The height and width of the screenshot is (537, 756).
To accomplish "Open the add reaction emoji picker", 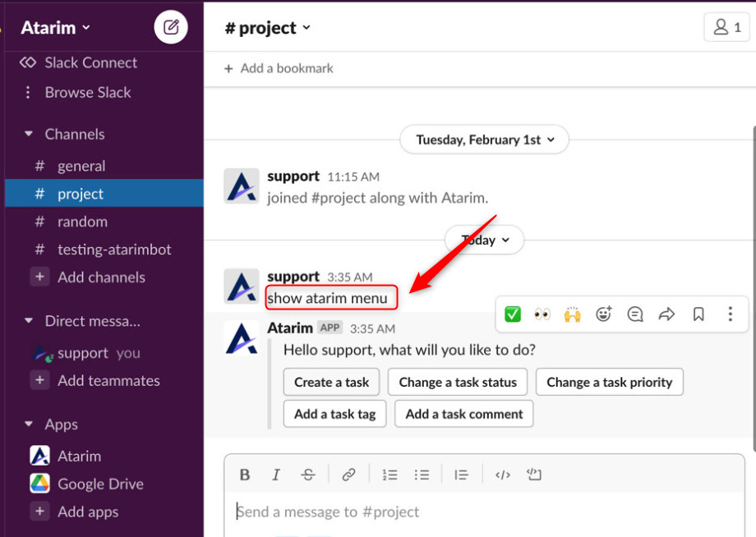I will (x=604, y=314).
